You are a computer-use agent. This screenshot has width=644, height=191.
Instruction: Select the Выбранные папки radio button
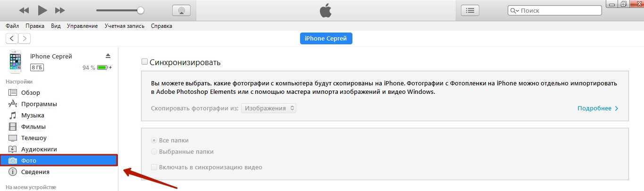[x=154, y=152]
